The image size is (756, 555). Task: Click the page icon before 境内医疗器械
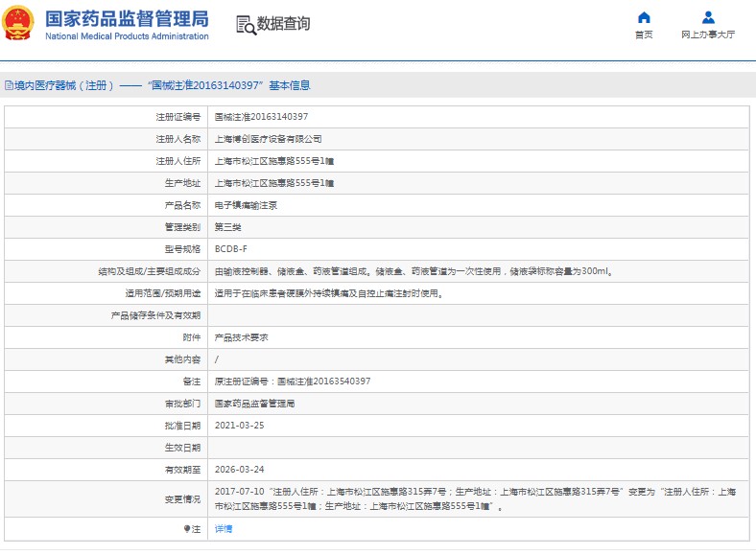click(x=8, y=85)
